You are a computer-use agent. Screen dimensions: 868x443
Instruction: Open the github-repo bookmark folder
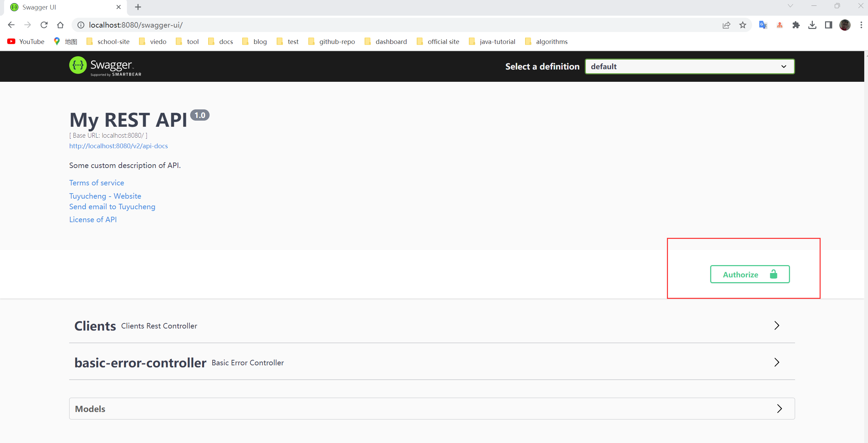(x=332, y=42)
